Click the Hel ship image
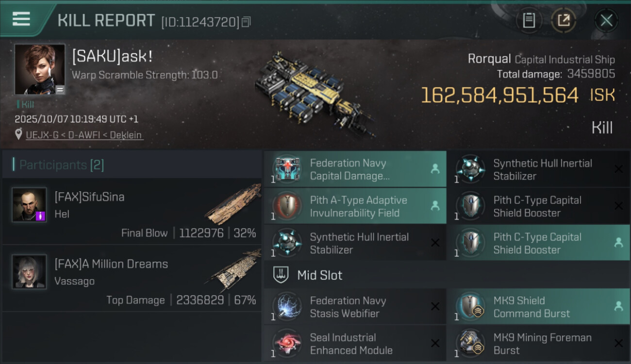 [233, 205]
